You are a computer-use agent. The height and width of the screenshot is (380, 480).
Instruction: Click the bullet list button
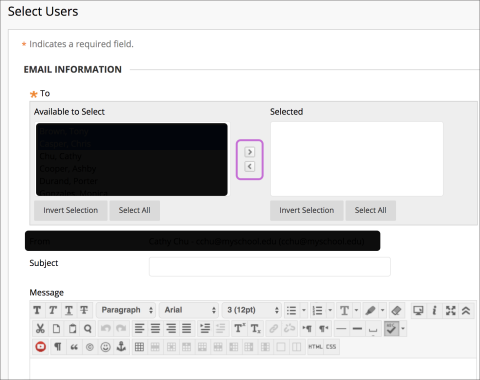click(292, 311)
